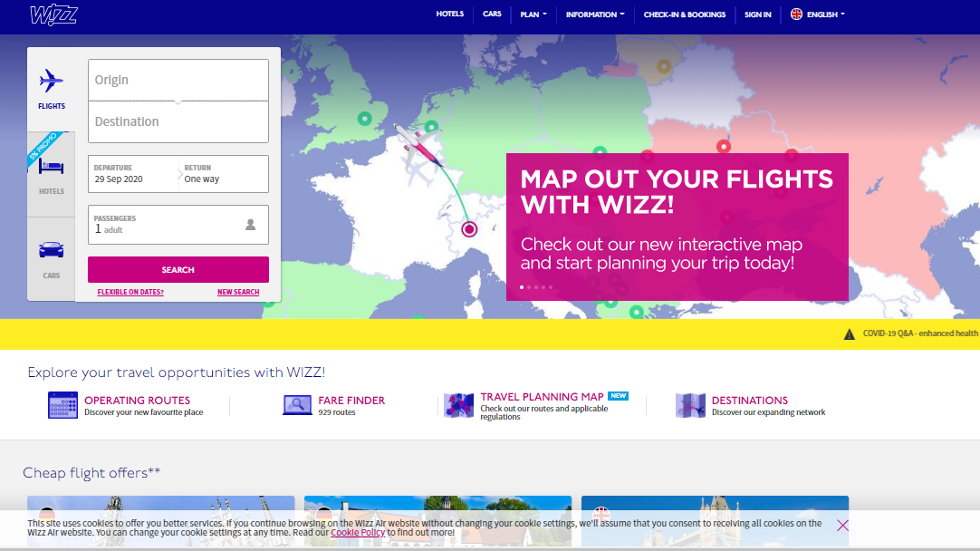
Task: Click the Map Out Your Flights banner
Action: pyautogui.click(x=677, y=227)
